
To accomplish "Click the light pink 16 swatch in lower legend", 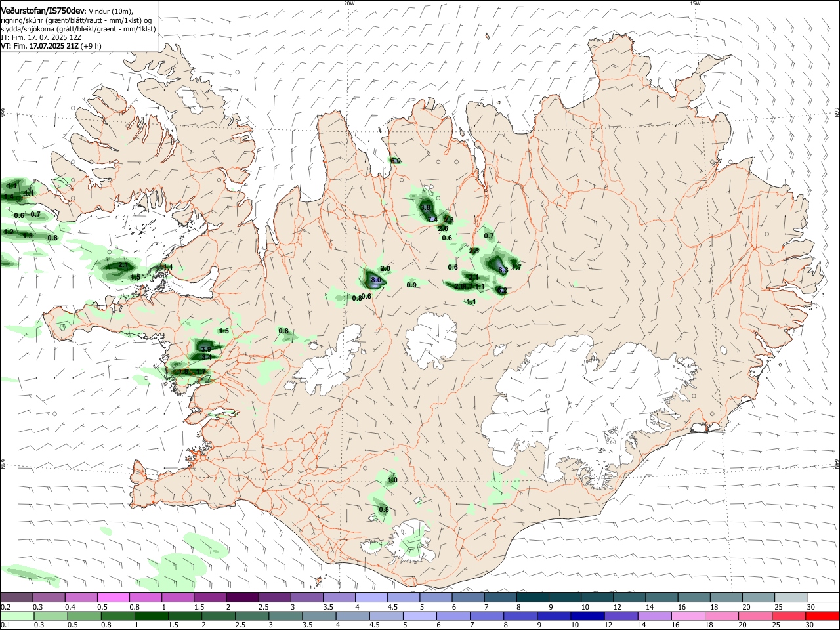I will click(x=688, y=616).
